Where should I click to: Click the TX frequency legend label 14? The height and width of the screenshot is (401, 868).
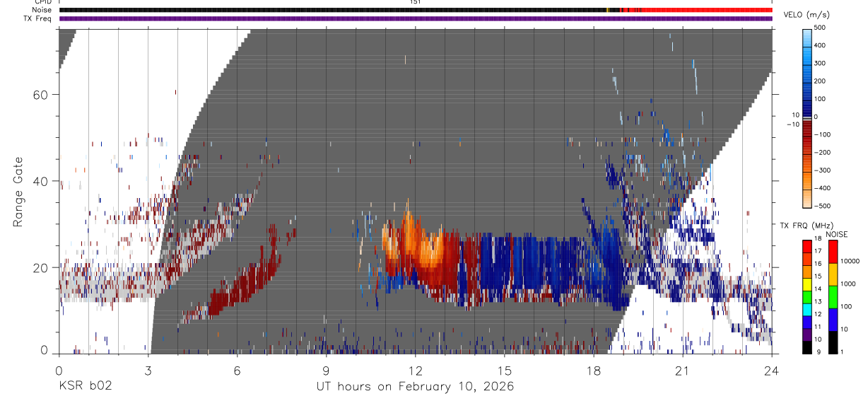coord(819,289)
